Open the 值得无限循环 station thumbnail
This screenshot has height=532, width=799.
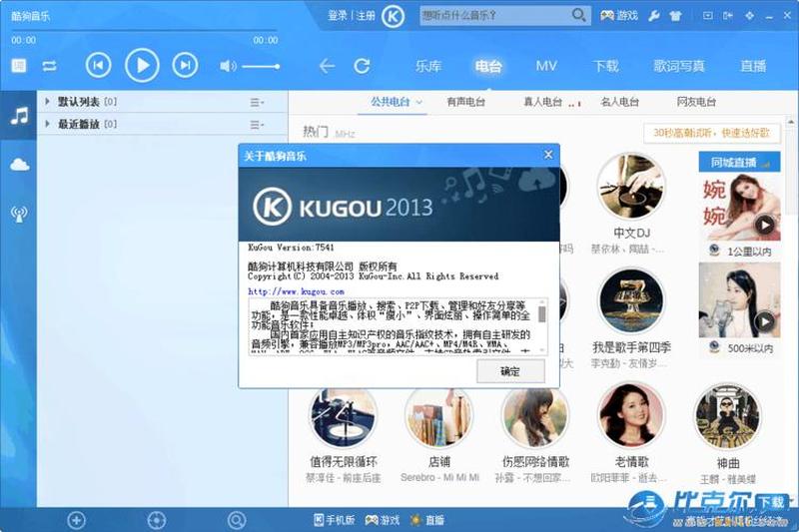point(344,417)
